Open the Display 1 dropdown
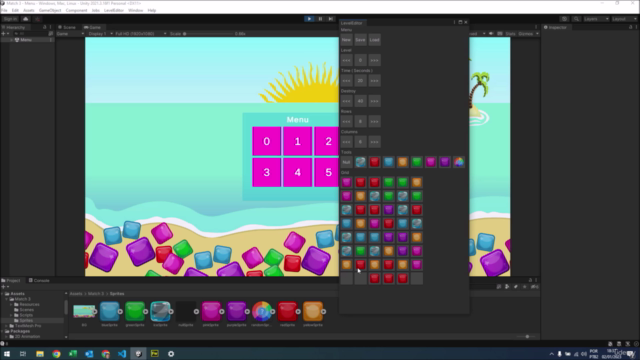This screenshot has width=640, height=360. point(100,34)
